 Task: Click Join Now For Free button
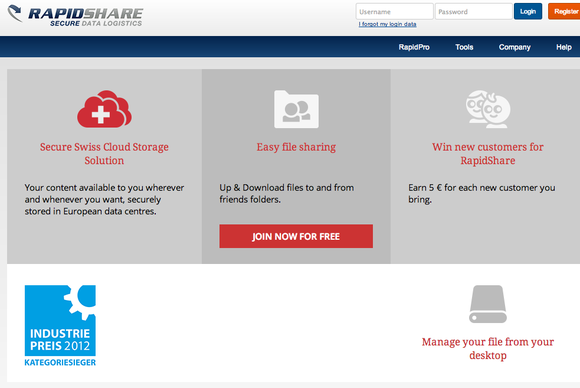pos(296,236)
